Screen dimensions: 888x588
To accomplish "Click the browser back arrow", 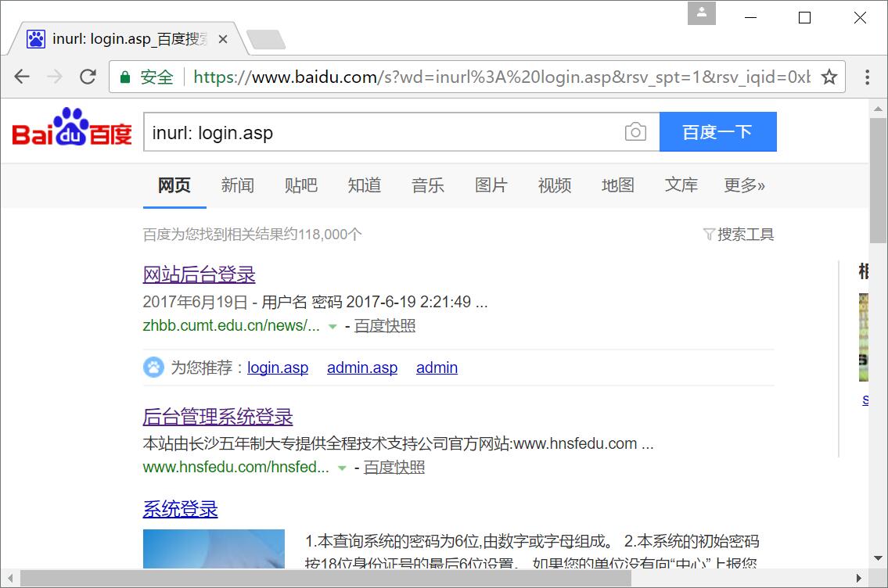I will [x=22, y=77].
